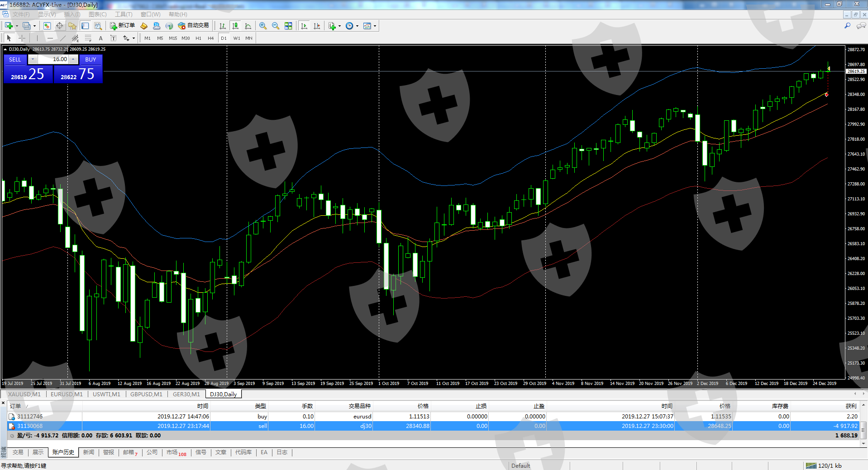Toggle the 自动交易 auto-trading button
The width and height of the screenshot is (868, 470).
pos(194,26)
